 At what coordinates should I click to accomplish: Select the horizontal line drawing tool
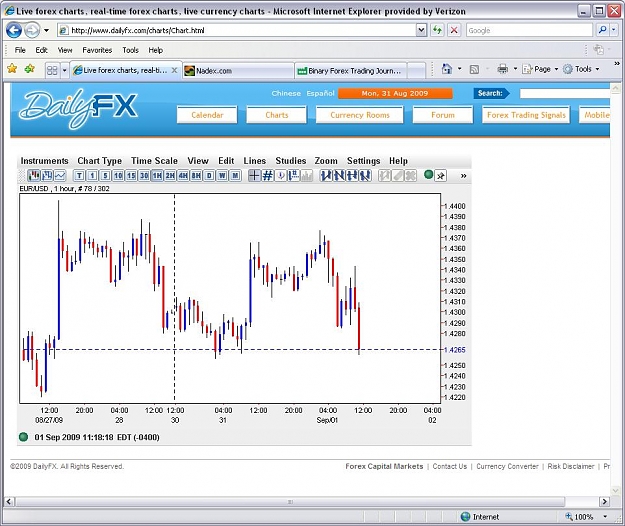point(352,175)
